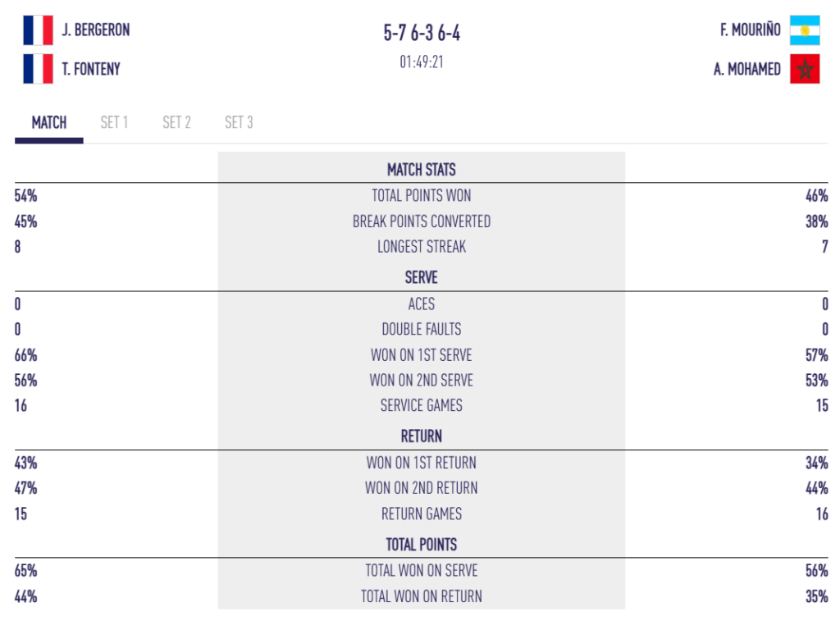The height and width of the screenshot is (621, 840).
Task: Open A. Mohamed player name
Action: 746,69
